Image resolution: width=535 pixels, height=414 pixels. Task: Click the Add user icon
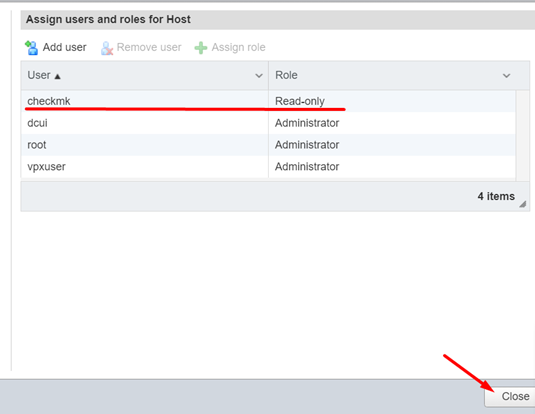pyautogui.click(x=32, y=47)
